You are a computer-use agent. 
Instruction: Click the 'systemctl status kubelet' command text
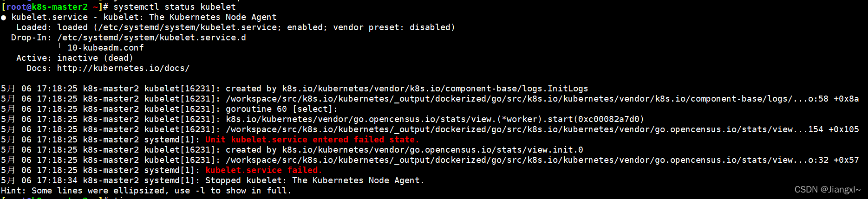tap(175, 7)
